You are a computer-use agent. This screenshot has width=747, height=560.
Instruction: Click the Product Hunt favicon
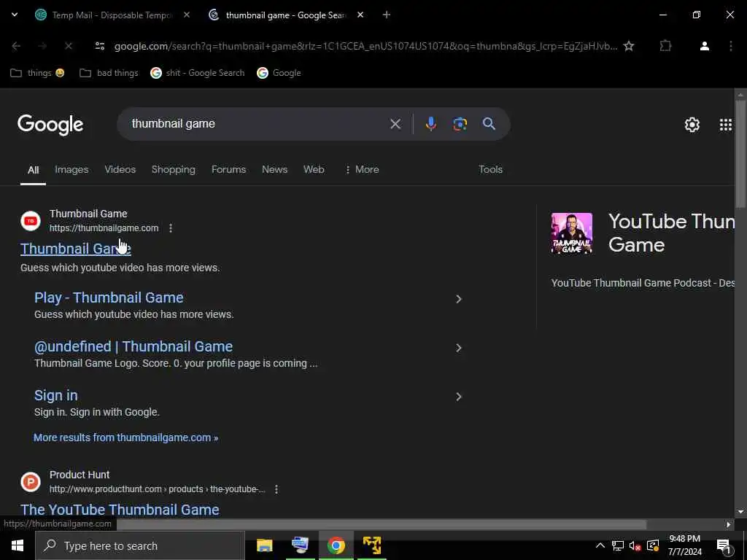(x=31, y=482)
